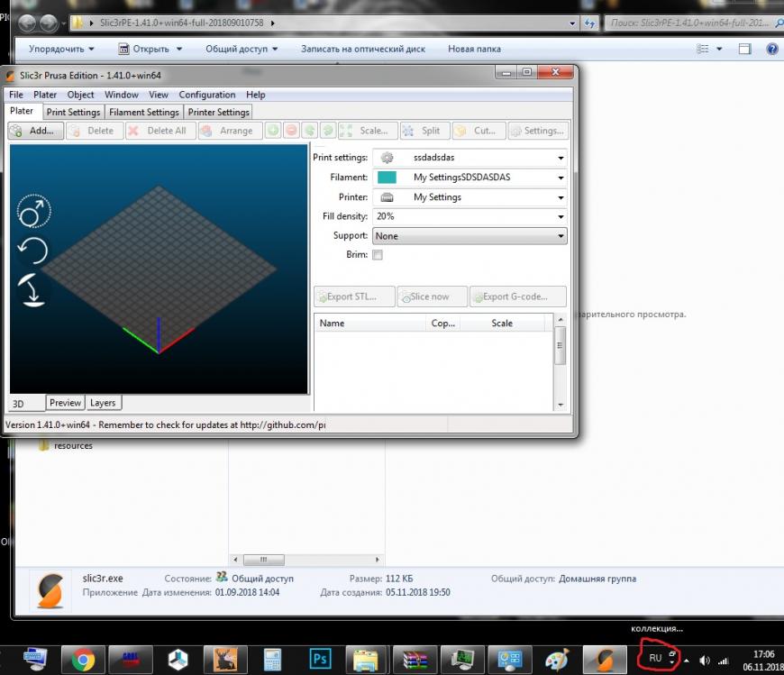Viewport: 784px width, 675px height.
Task: Open the File menu
Action: (16, 95)
